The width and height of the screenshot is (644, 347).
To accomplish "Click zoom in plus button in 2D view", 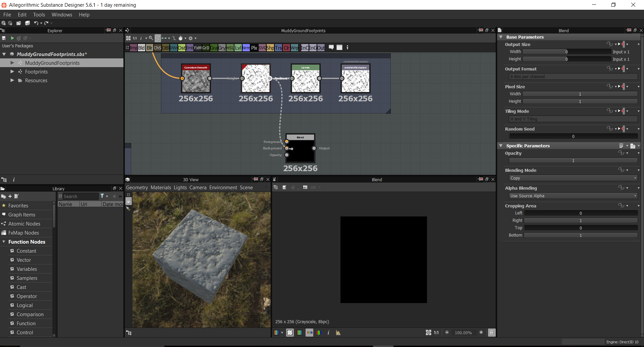I will pos(481,333).
